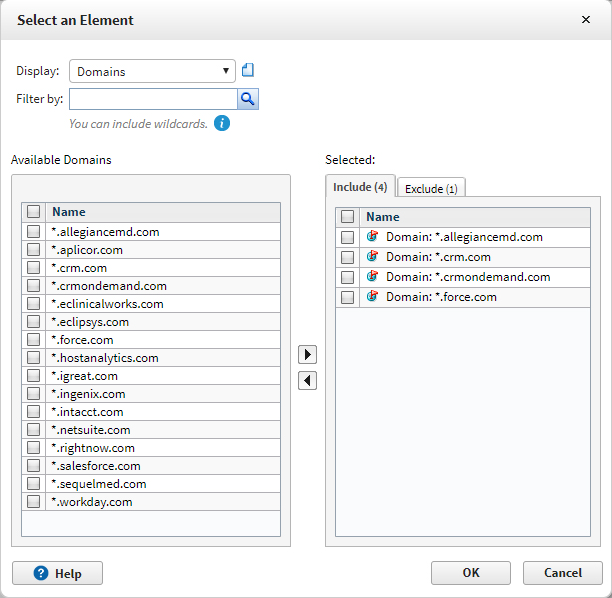612x598 pixels.
Task: Tick the *.workday.com checkbox
Action: pyautogui.click(x=34, y=501)
